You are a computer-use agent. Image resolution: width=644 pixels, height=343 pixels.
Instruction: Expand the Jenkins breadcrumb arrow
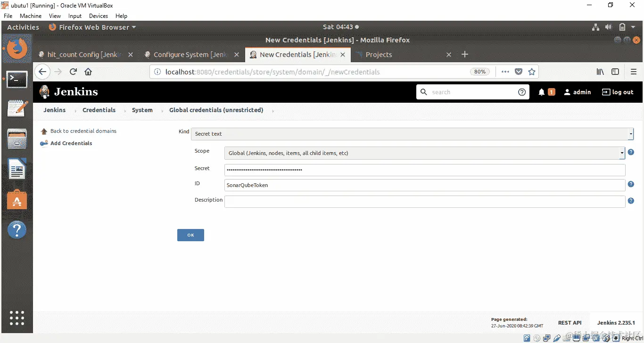point(74,111)
